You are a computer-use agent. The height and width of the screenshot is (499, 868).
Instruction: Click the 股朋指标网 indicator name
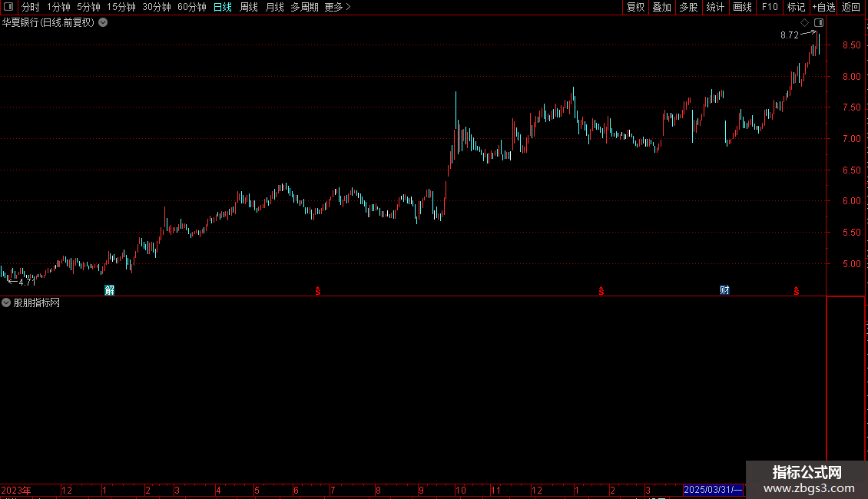pos(37,302)
